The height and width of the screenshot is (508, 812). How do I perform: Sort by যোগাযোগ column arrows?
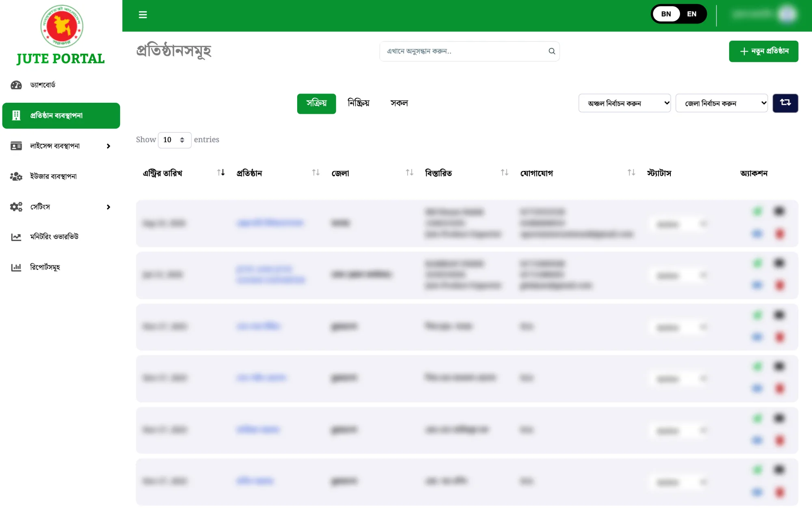631,173
